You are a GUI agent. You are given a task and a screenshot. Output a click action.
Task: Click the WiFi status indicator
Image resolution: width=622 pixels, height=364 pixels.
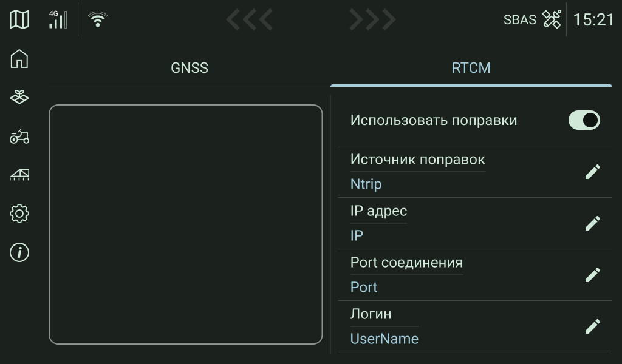97,19
